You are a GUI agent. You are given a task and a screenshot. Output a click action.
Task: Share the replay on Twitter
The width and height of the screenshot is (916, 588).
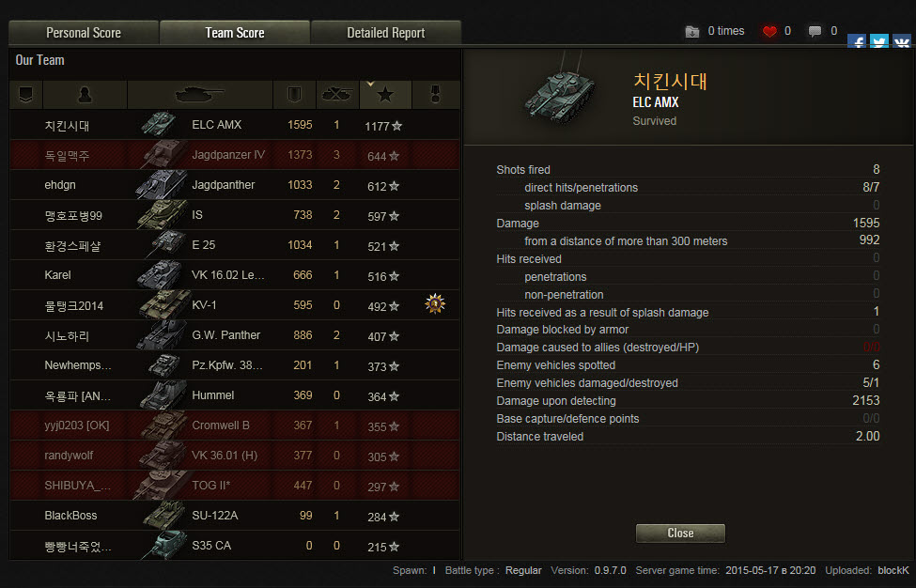(879, 41)
